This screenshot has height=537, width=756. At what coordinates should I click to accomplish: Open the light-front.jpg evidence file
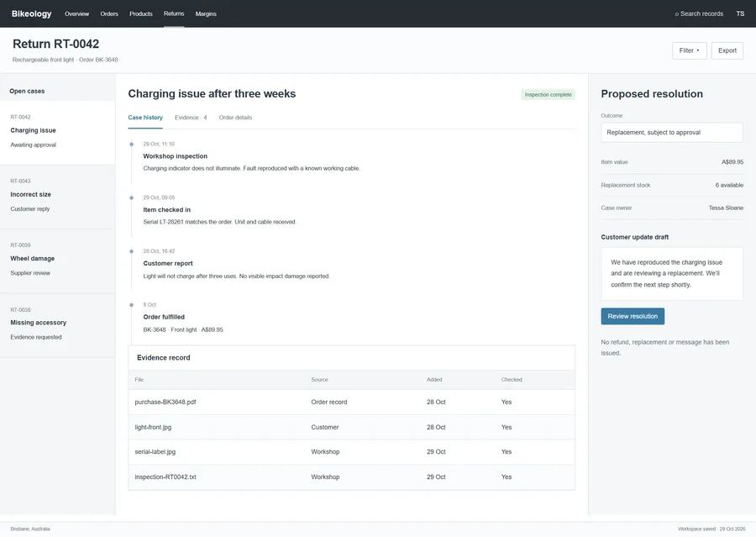(153, 427)
